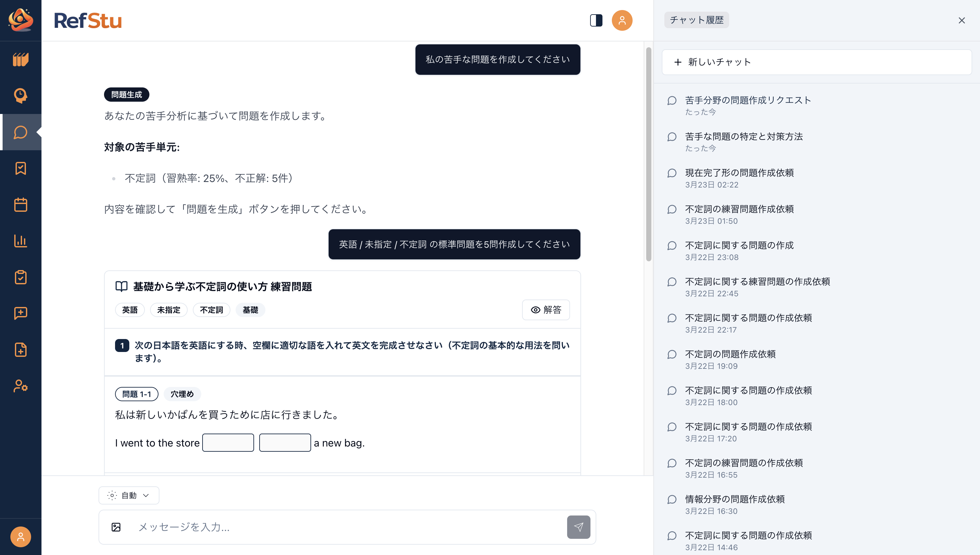980x555 pixels.
Task: Open the calendar icon in sidebar
Action: click(x=21, y=205)
